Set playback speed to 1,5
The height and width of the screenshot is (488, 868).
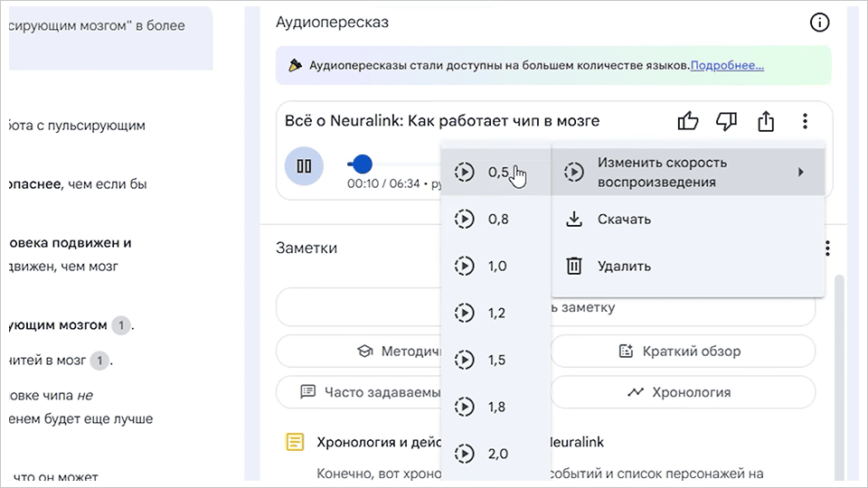point(496,361)
